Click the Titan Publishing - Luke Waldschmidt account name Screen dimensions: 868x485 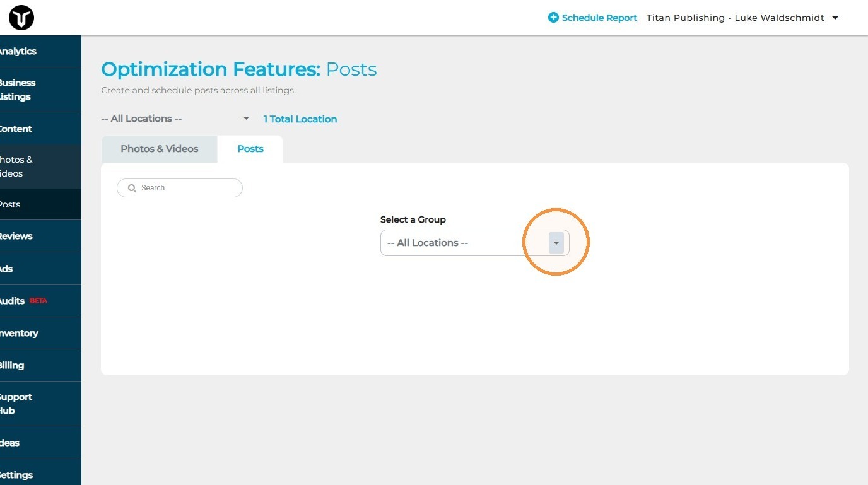[x=736, y=18]
